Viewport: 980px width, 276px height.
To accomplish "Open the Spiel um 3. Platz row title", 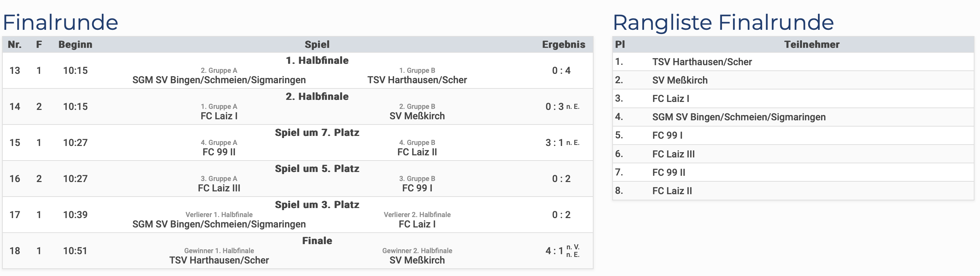I will pyautogui.click(x=317, y=205).
